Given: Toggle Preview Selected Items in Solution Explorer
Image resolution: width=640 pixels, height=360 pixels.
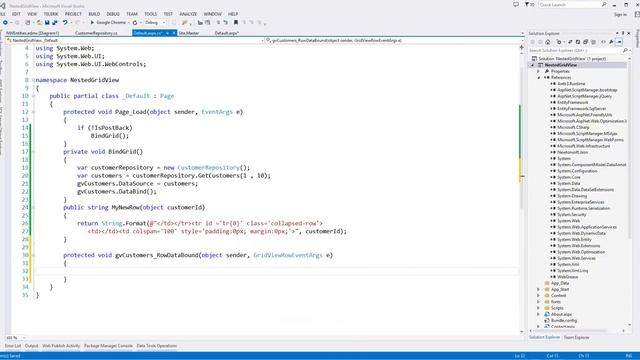Looking at the screenshot, I should (619, 42).
